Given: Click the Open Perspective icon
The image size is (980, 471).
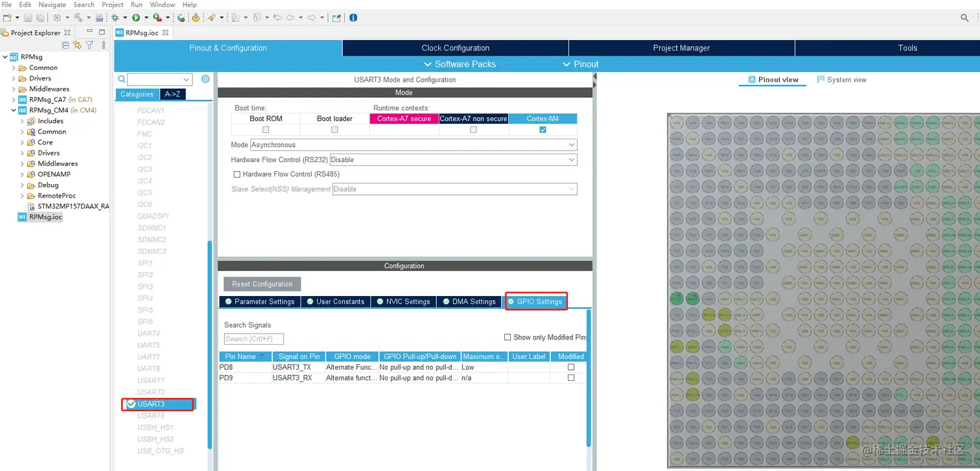Looking at the screenshot, I should click(x=336, y=18).
